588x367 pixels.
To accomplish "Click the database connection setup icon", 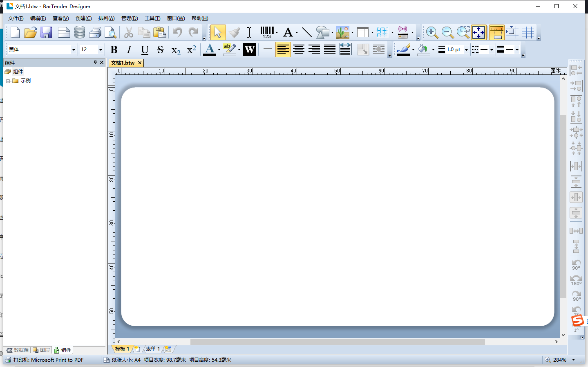I will coord(80,32).
